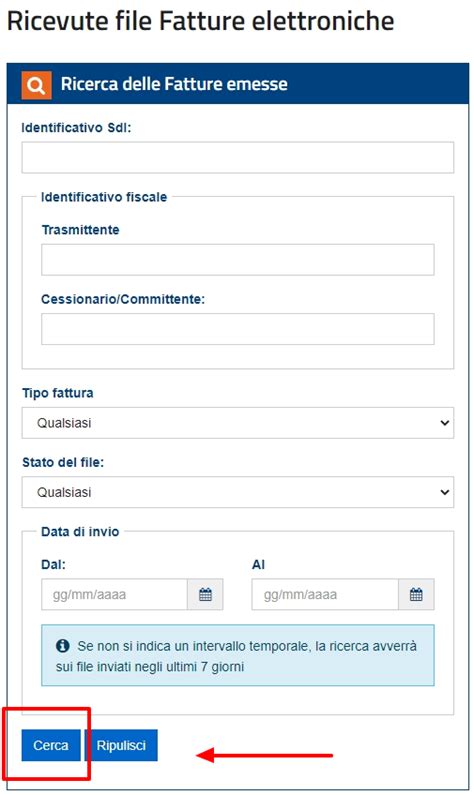474x795 pixels.
Task: Click the Ripulisci button
Action: coord(121,745)
